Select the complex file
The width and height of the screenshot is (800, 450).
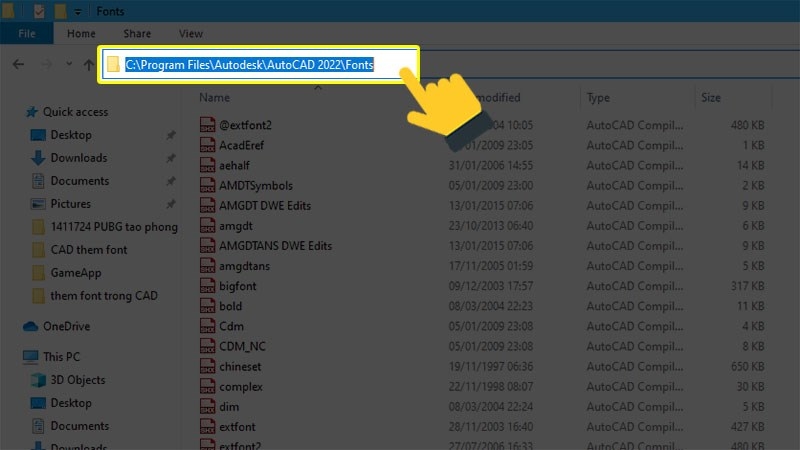241,387
